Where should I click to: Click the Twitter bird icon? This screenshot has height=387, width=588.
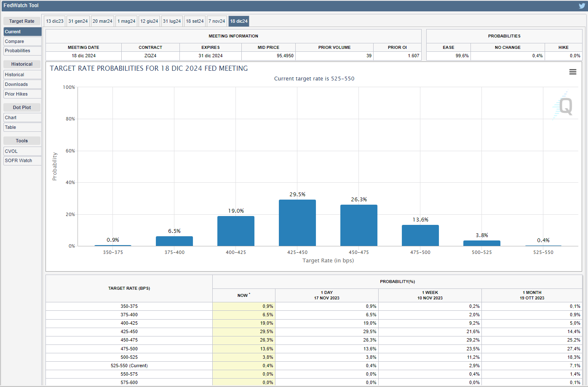(x=582, y=6)
